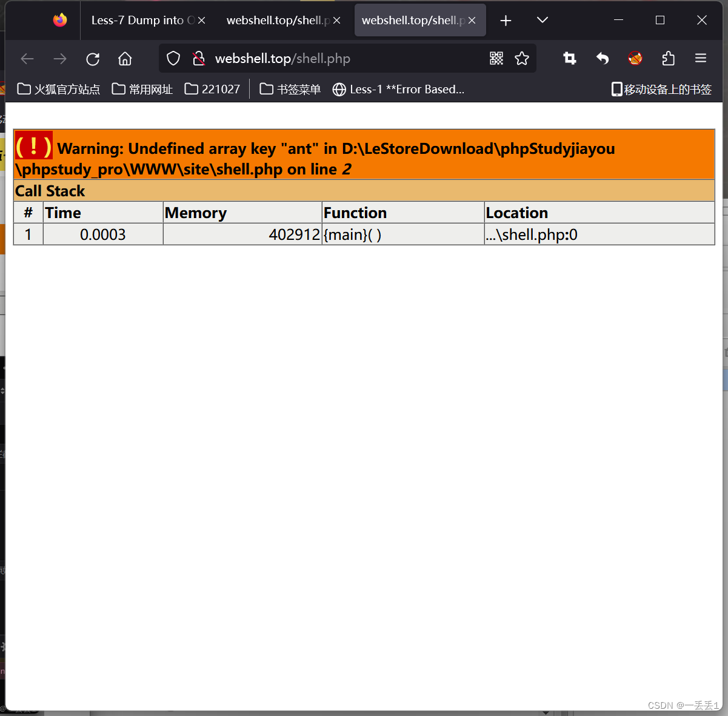This screenshot has height=716, width=728.
Task: Take a screenshot with the crop tool icon
Action: coord(569,58)
